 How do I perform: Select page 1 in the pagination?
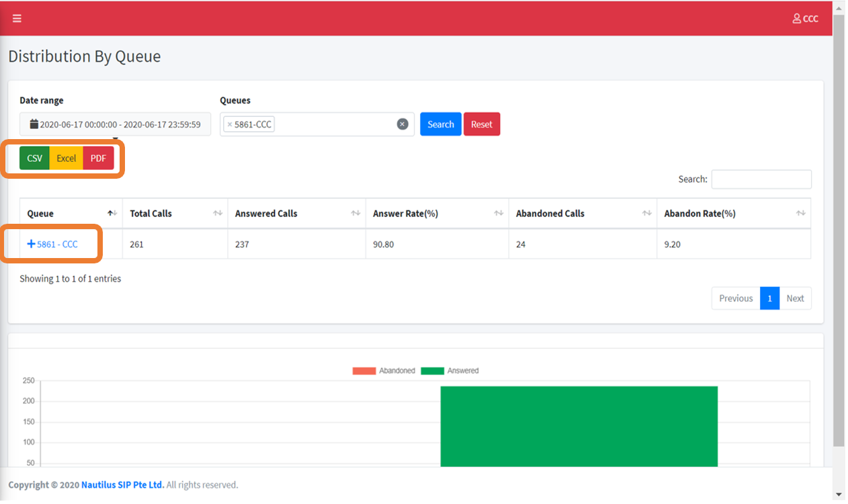point(769,298)
